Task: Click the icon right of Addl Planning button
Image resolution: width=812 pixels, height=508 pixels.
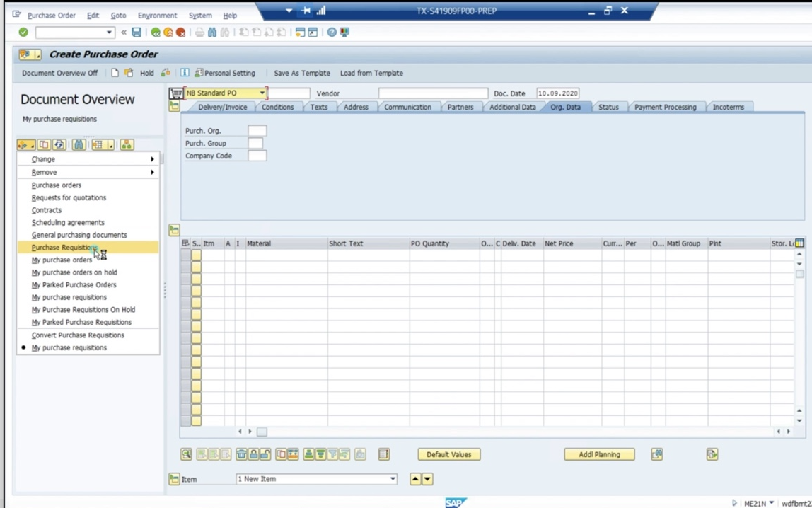Action: [x=656, y=454]
